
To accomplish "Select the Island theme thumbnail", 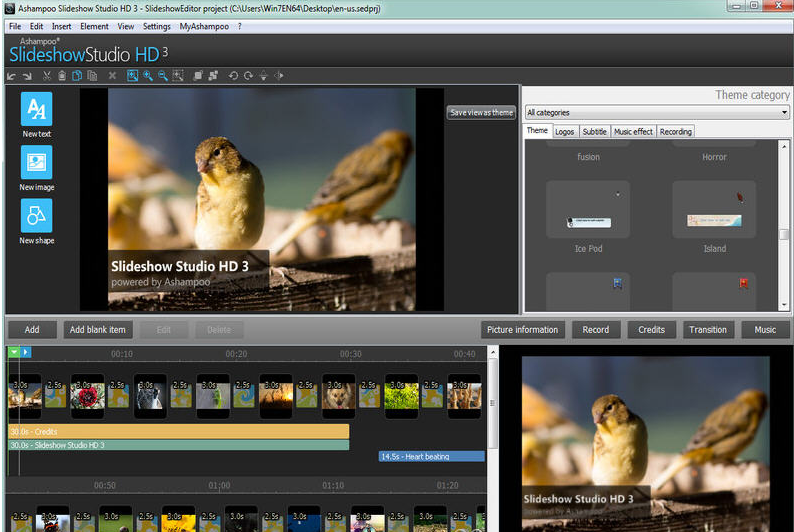I will click(714, 210).
